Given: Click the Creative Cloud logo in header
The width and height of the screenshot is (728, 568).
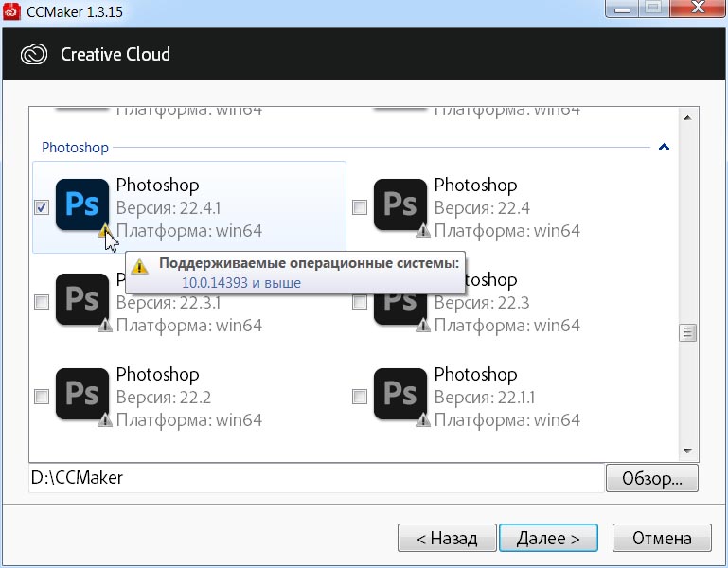Looking at the screenshot, I should point(34,54).
